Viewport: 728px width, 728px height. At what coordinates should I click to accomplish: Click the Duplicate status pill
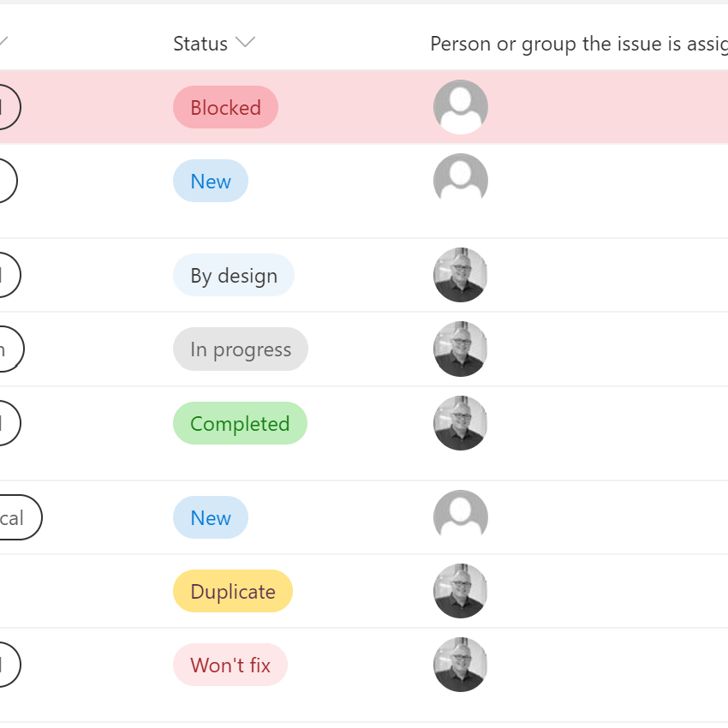(233, 592)
